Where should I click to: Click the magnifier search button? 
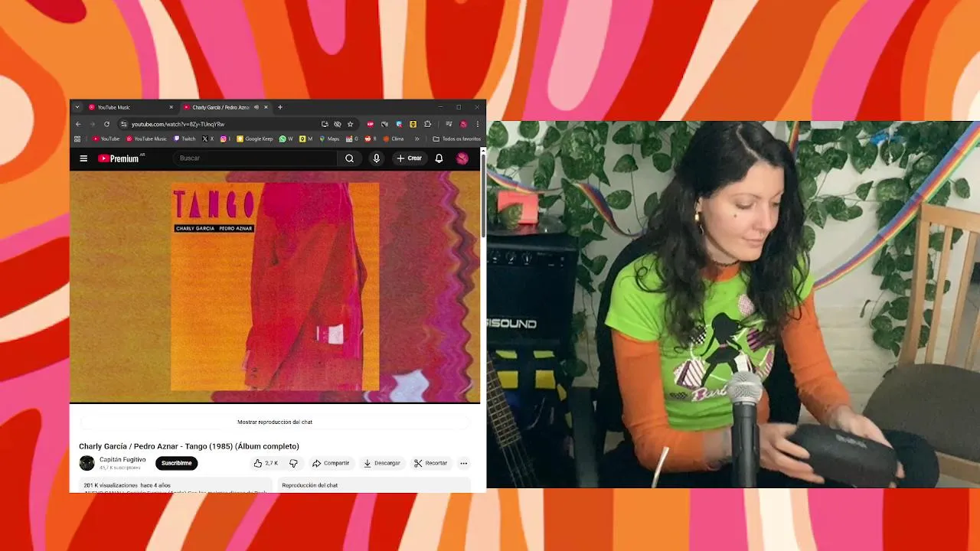pos(349,158)
